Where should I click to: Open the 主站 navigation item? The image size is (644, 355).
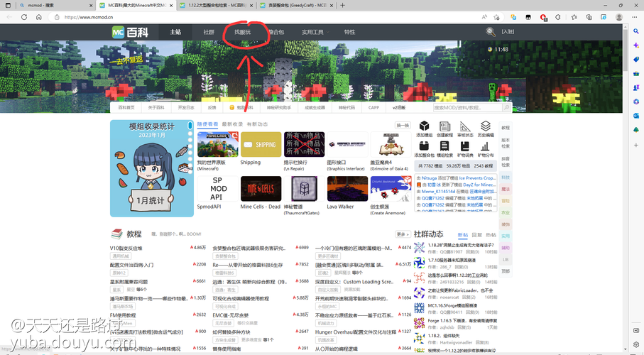(x=175, y=32)
